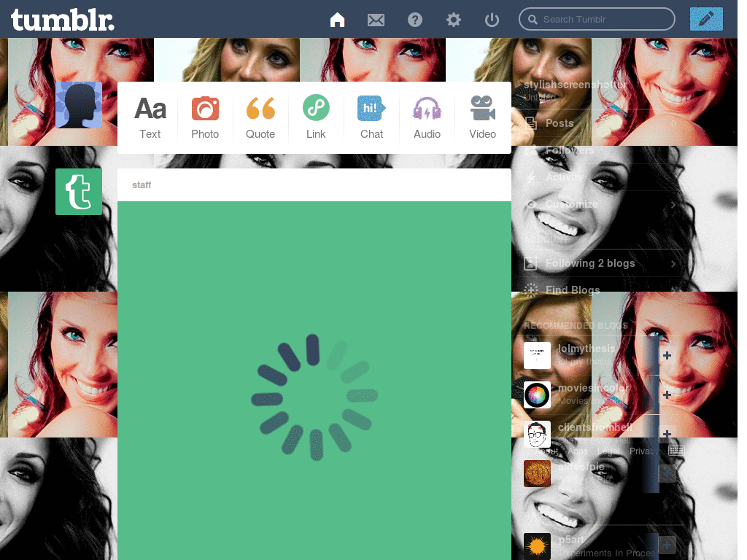
Task: Click the lolmythesis avatar thumbnail
Action: 537,355
